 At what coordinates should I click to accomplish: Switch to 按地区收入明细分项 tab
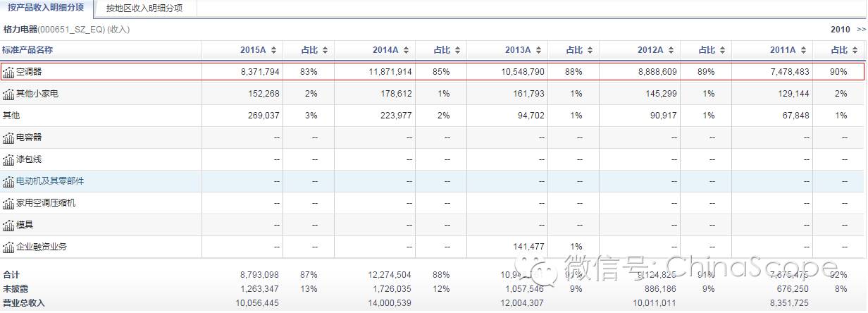(x=144, y=8)
